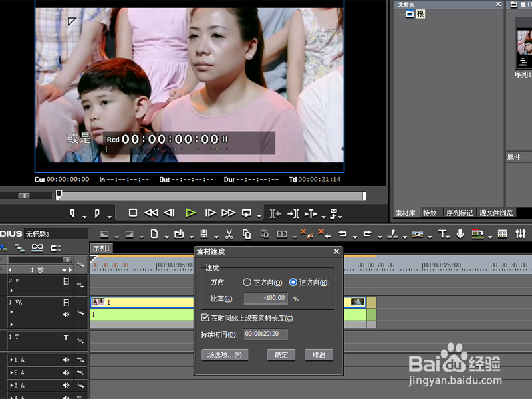Switch to the 素材库 tab
Screen dimensions: 532x399
[406, 213]
